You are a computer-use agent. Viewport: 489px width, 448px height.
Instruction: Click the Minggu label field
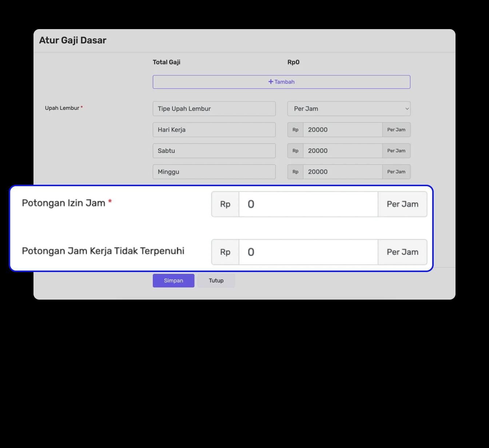tap(214, 172)
